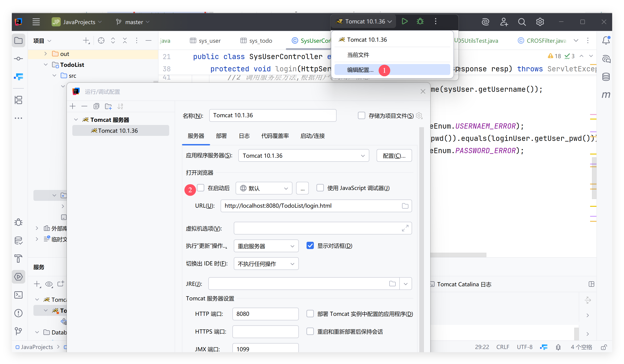Uncheck the show dialog checkbox
The image size is (624, 364).
310,245
